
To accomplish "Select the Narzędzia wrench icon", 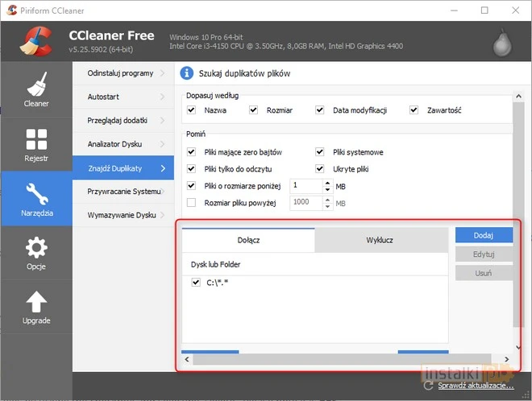I will coord(36,194).
